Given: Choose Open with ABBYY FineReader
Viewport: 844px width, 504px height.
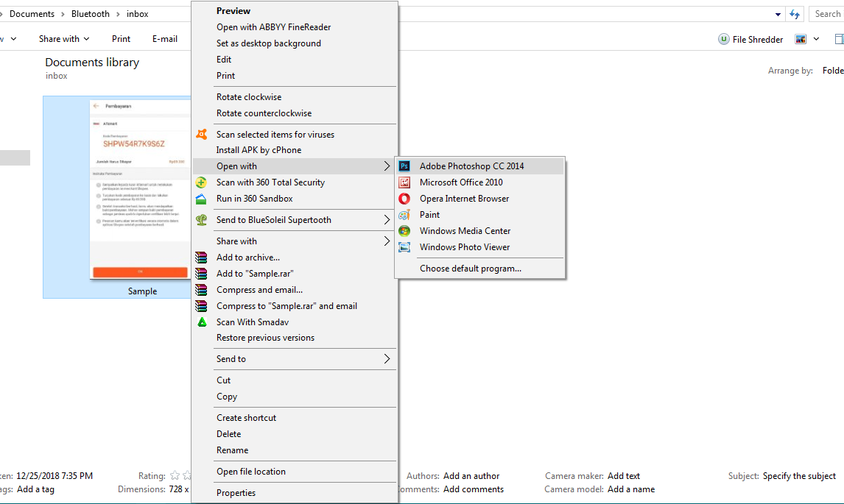Looking at the screenshot, I should pyautogui.click(x=273, y=27).
